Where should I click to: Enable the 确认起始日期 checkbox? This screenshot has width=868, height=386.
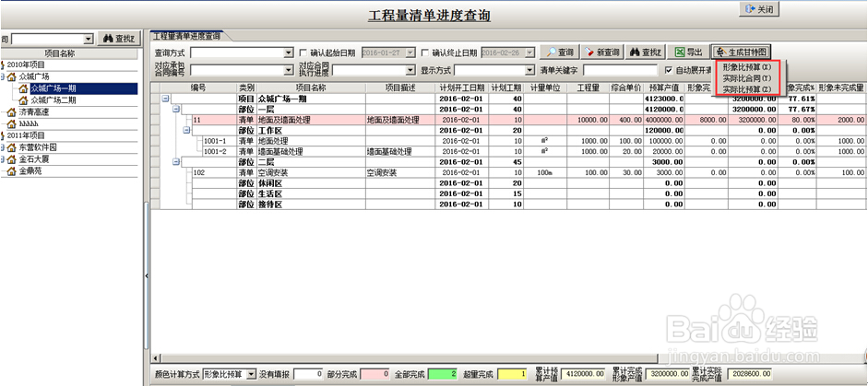(303, 53)
